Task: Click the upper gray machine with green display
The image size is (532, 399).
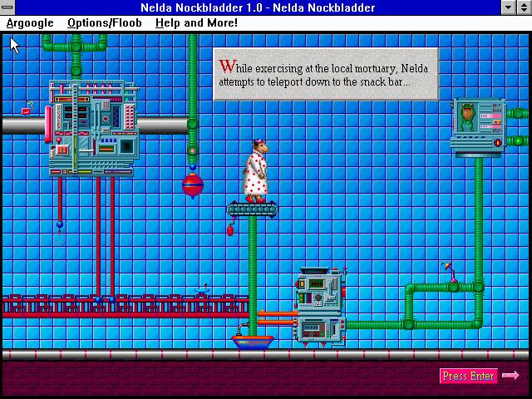Action: pyautogui.click(x=319, y=291)
